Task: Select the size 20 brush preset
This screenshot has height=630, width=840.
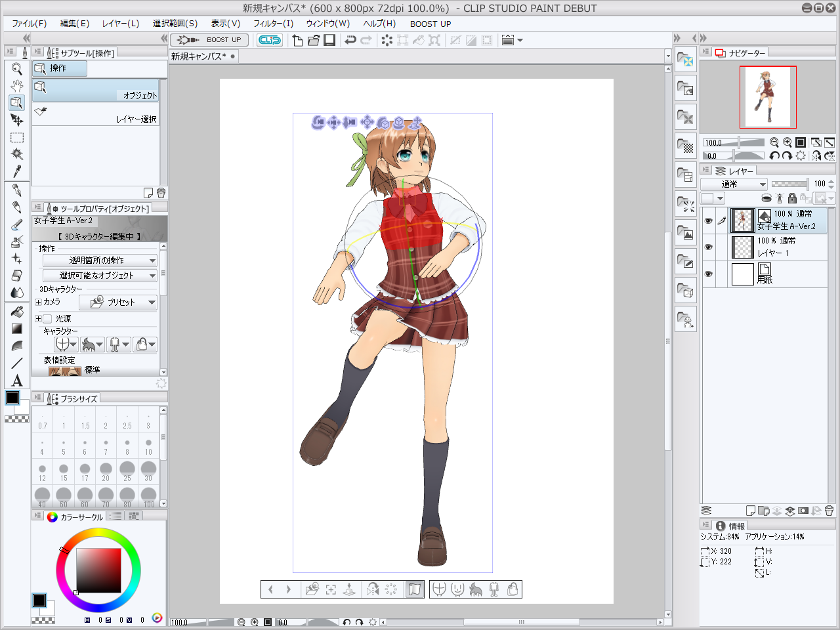Action: click(106, 472)
